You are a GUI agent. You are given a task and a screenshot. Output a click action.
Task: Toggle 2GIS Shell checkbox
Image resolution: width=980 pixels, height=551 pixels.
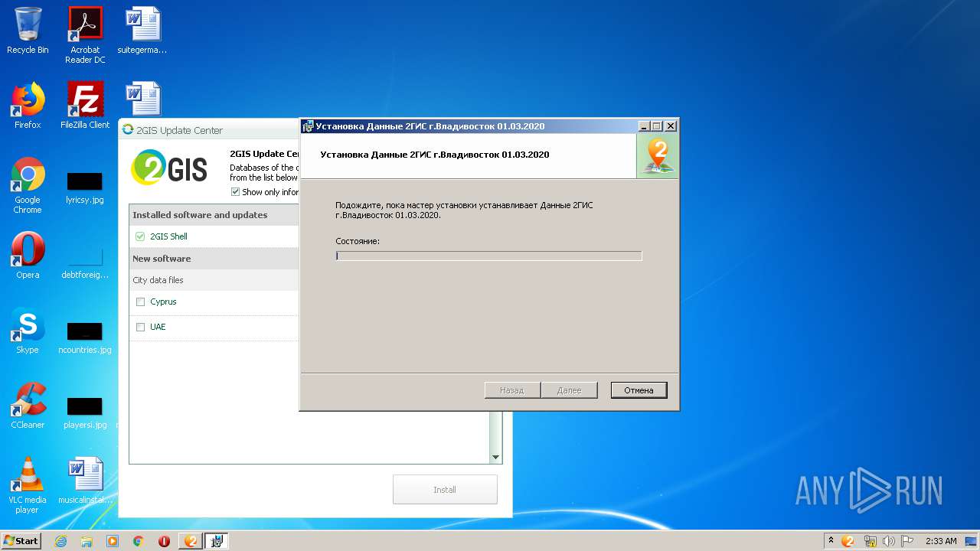pyautogui.click(x=140, y=236)
